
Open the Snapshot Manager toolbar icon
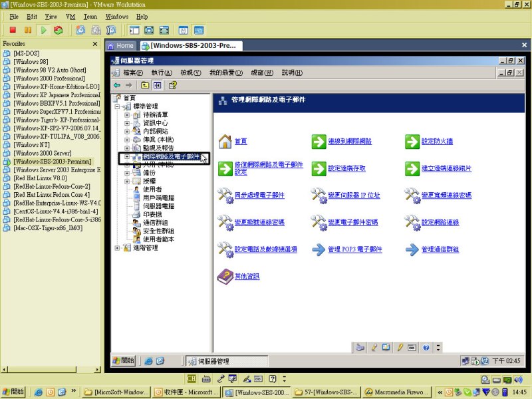point(111,30)
